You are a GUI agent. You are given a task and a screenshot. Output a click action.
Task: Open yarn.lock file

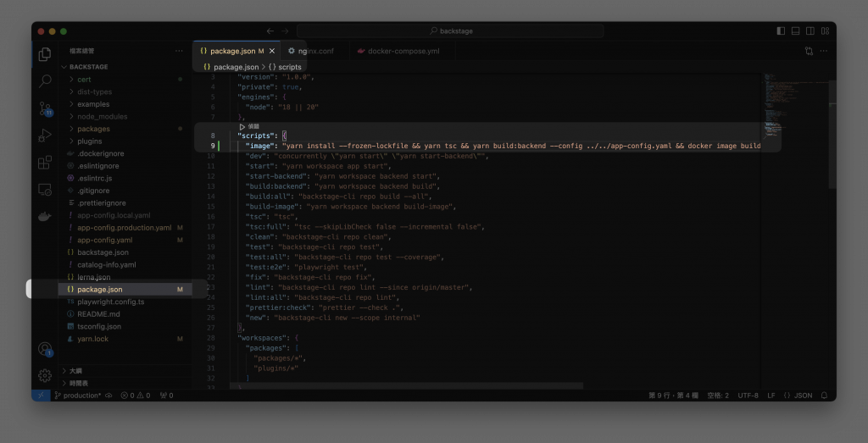(125, 339)
